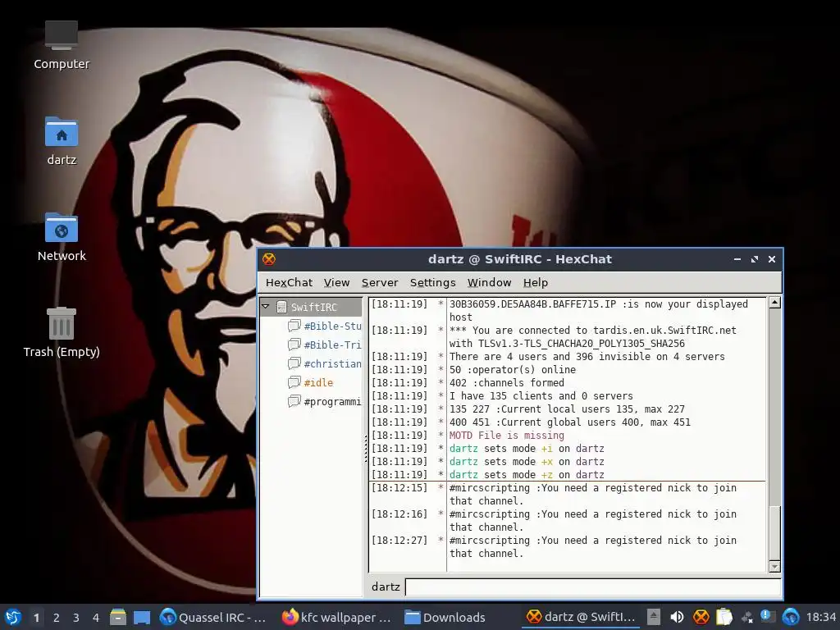Switch to workspace 2
Screen dimensions: 840x630
[57, 618]
